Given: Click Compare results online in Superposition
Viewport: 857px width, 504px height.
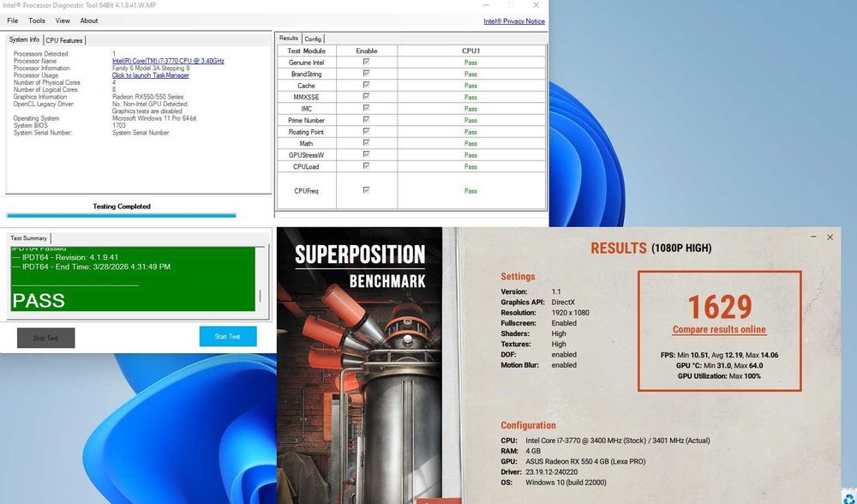Looking at the screenshot, I should 719,330.
